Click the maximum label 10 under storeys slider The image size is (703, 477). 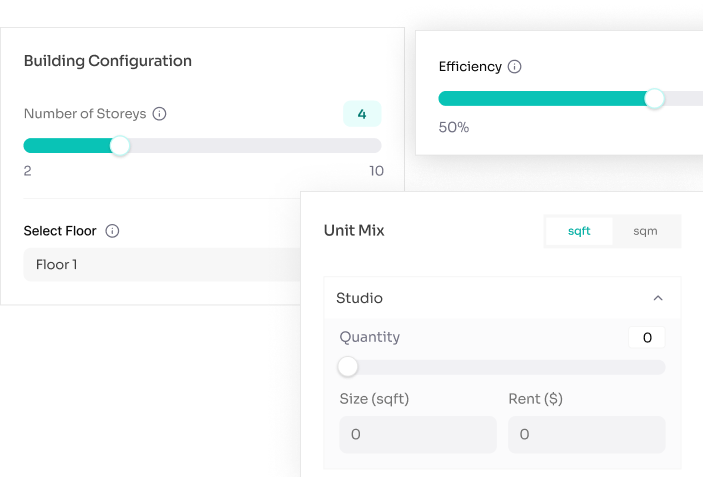tap(376, 171)
